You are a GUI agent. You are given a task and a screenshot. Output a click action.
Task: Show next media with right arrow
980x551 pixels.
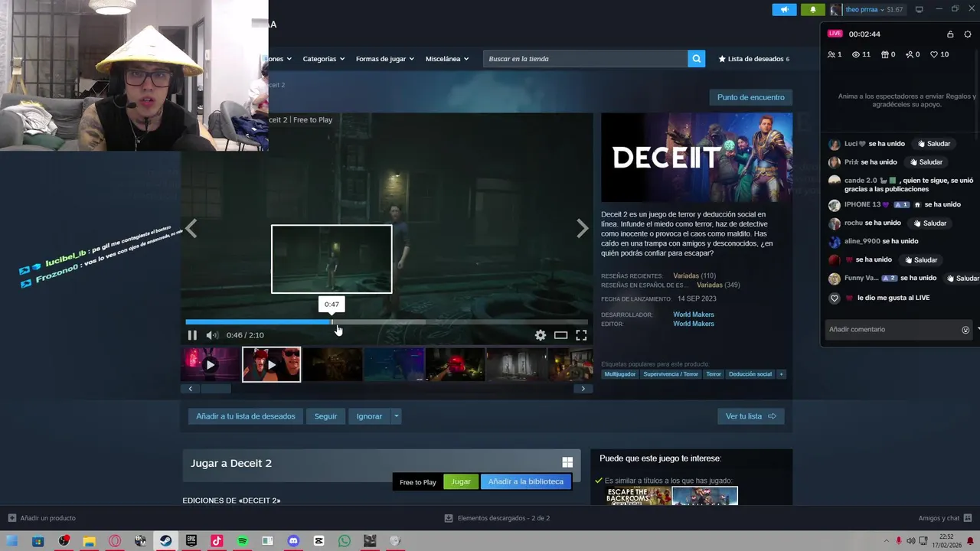click(583, 228)
